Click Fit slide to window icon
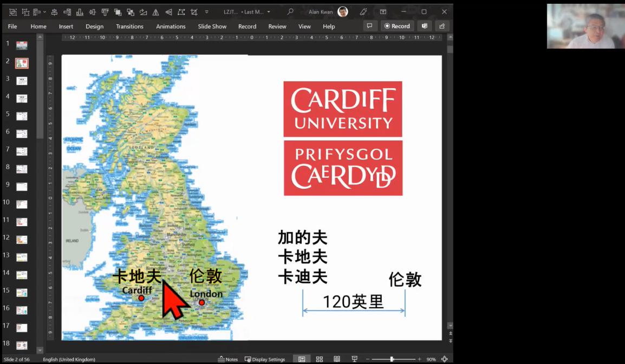This screenshot has width=625, height=364. (445, 359)
